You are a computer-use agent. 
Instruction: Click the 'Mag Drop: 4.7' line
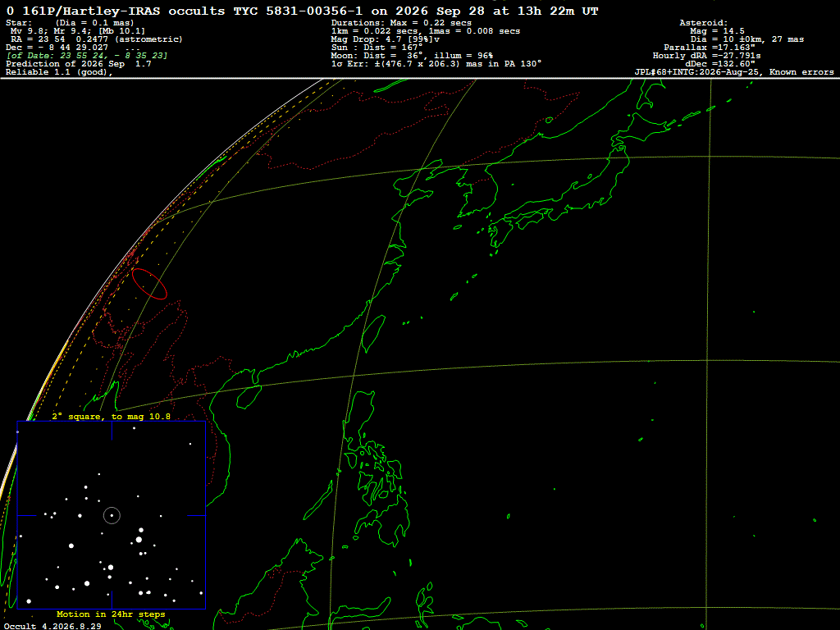(x=386, y=39)
